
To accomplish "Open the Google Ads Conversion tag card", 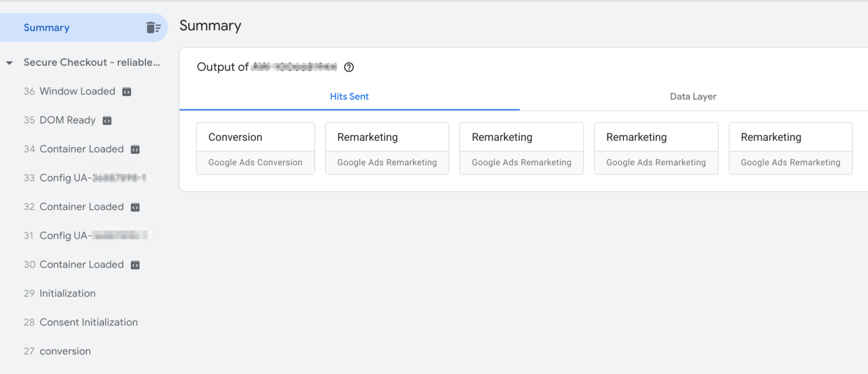I will [x=255, y=148].
